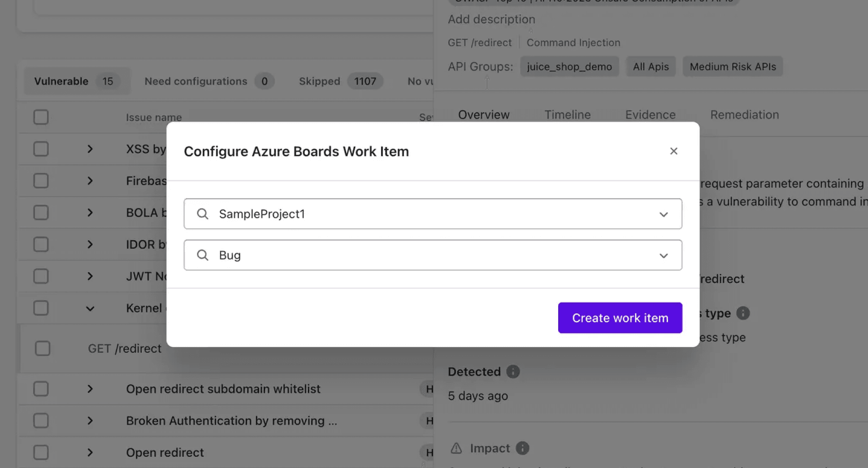
Task: Check the JWT issue row checkbox
Action: (41, 276)
